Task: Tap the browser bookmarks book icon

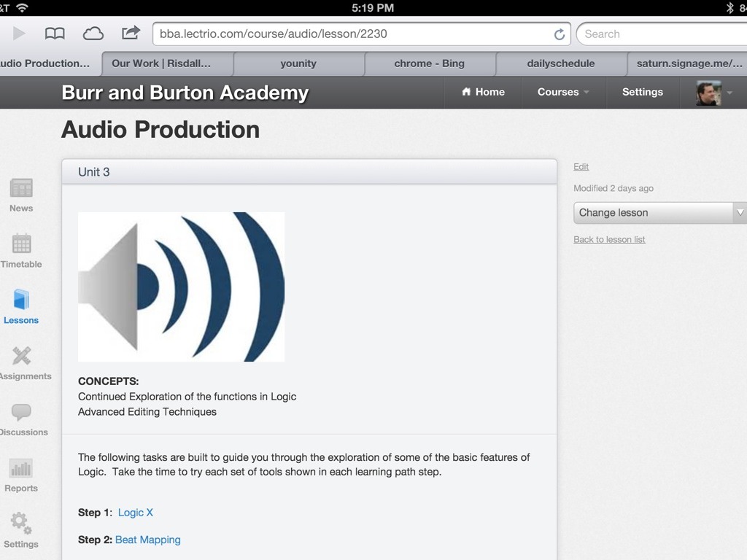Action: point(55,34)
